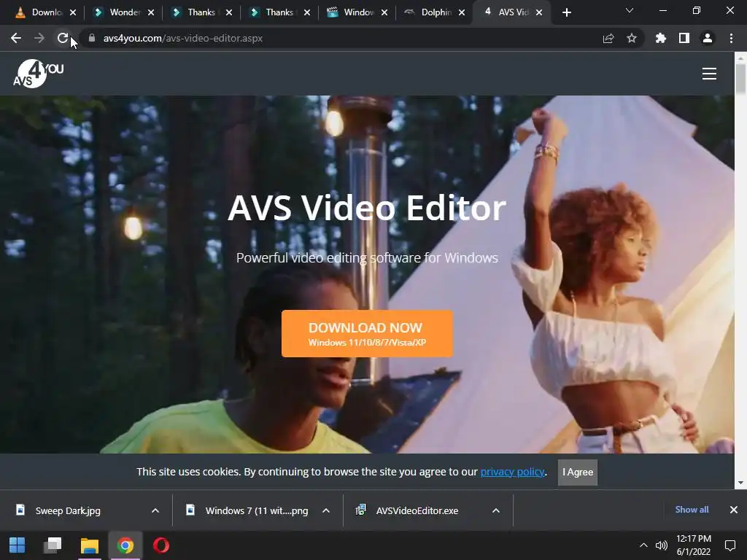Close the Wondershare tab

click(x=151, y=12)
